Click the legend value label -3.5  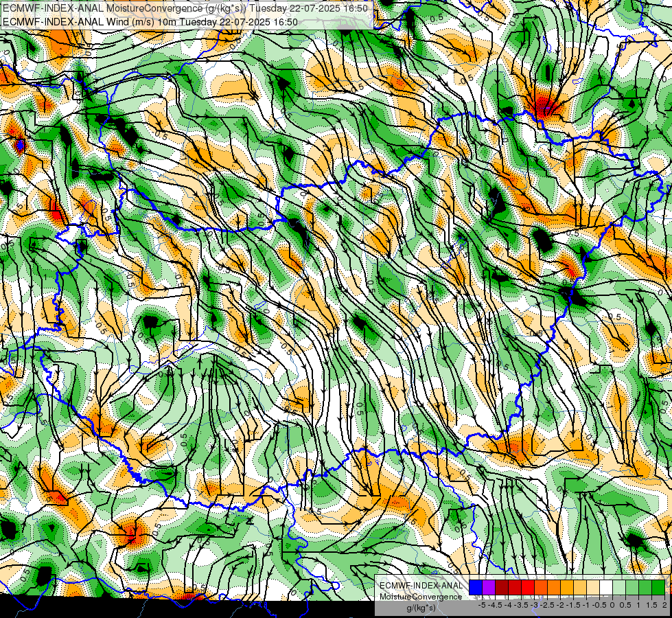pos(521,605)
